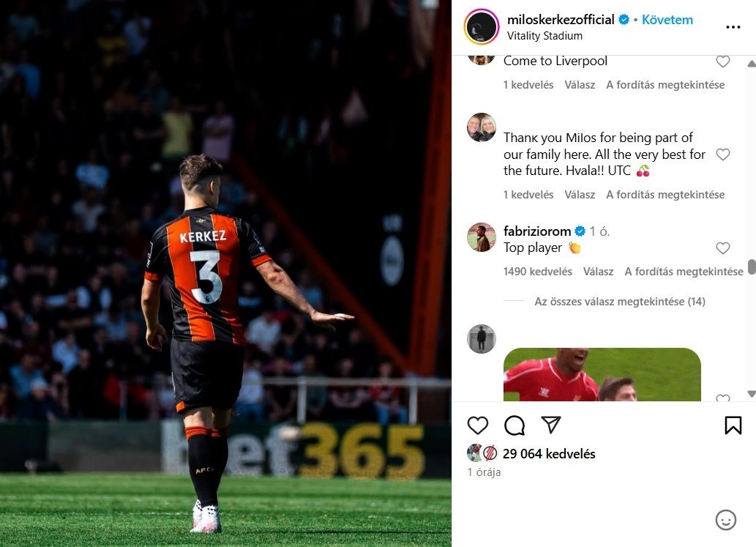Open the Vitality Stadium location link
Viewport: 756px width, 547px height.
544,36
